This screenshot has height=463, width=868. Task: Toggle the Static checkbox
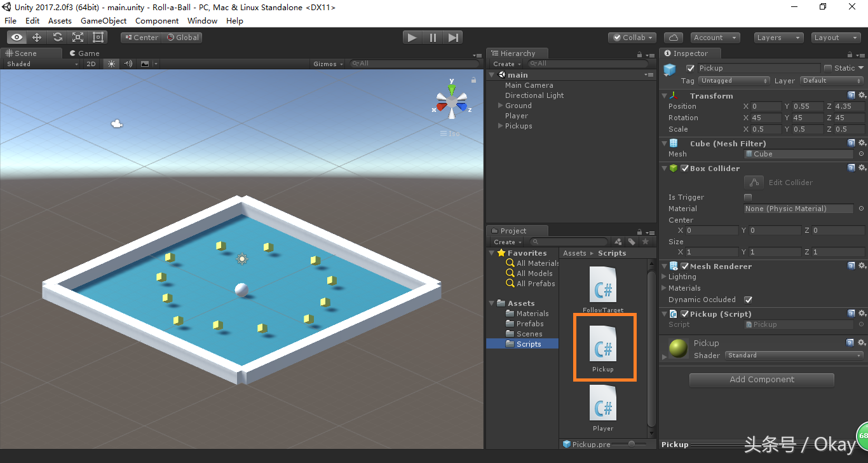(828, 68)
